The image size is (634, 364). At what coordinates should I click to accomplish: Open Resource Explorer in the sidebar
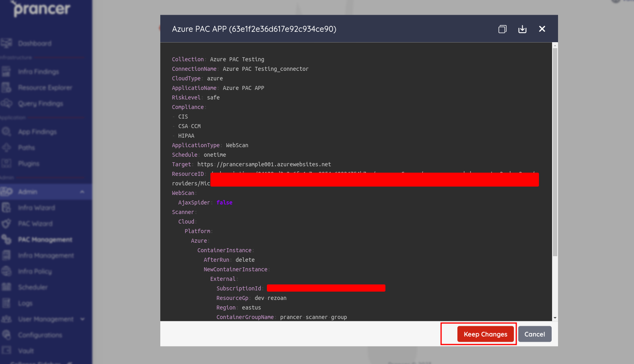45,88
